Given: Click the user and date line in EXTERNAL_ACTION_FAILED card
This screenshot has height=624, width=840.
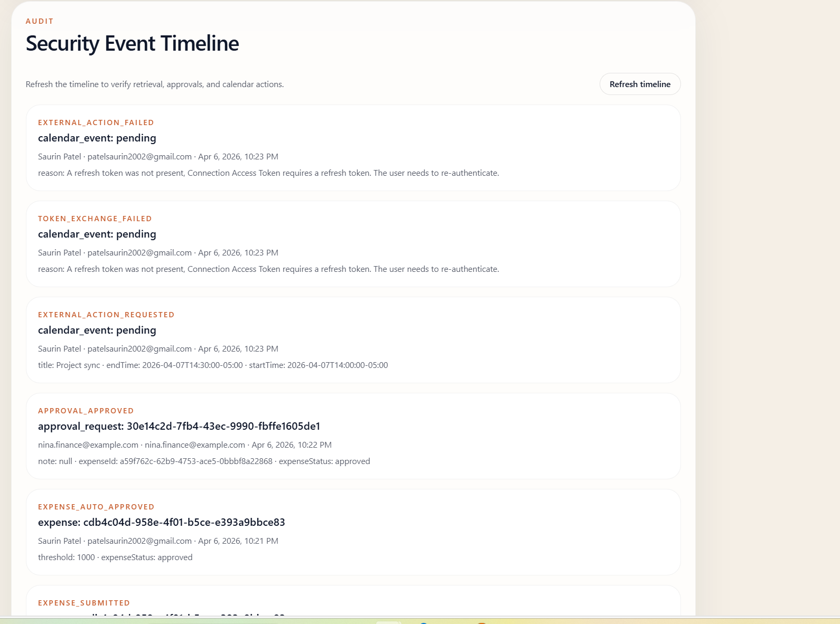Looking at the screenshot, I should [x=158, y=157].
